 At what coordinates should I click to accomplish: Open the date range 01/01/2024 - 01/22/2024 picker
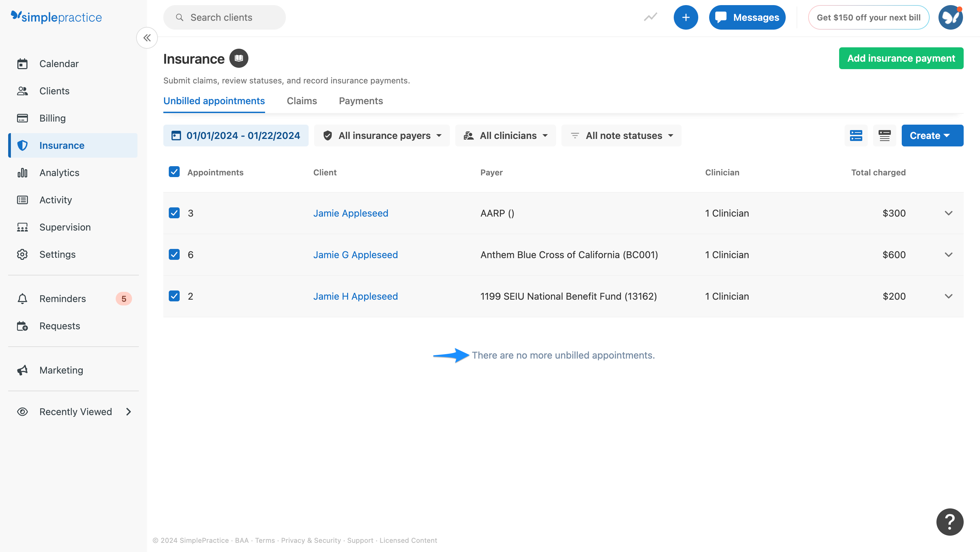click(236, 136)
